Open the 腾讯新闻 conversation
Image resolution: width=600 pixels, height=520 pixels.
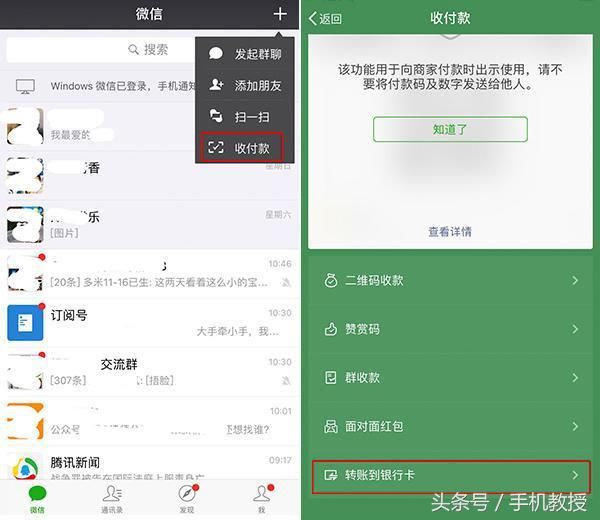coord(150,465)
